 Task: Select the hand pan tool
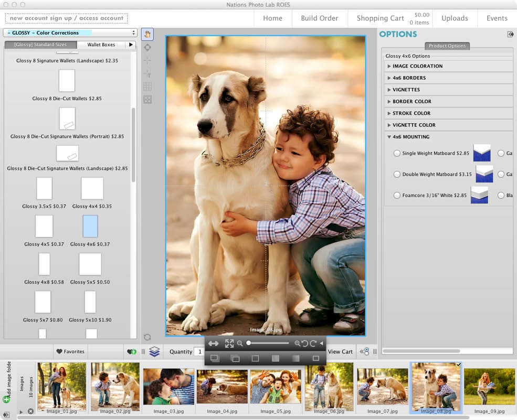tap(147, 35)
